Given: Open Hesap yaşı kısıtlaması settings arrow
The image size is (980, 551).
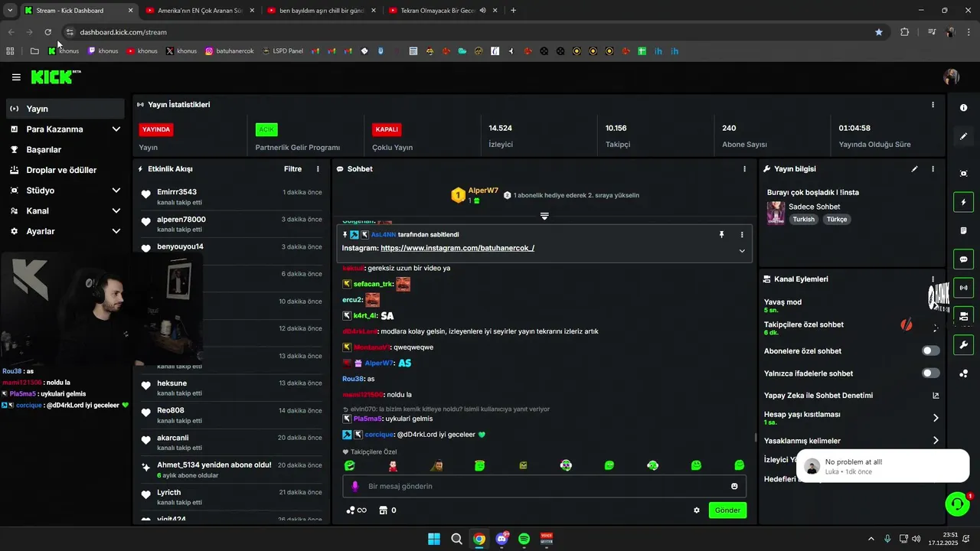Looking at the screenshot, I should (936, 418).
